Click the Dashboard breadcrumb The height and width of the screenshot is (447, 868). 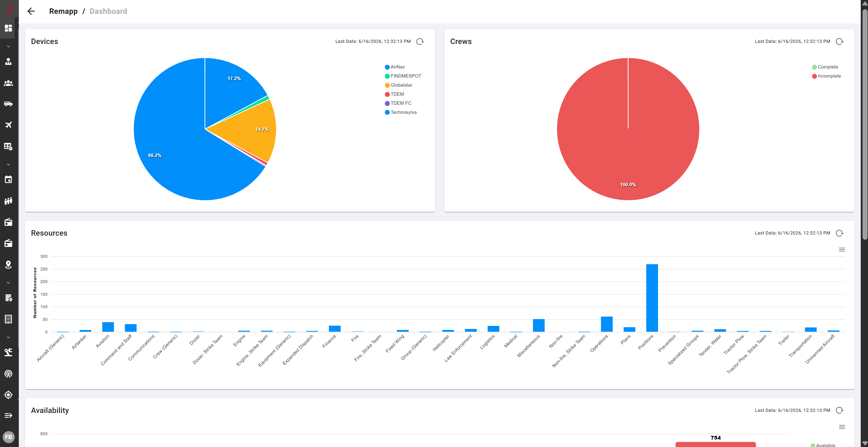[108, 11]
